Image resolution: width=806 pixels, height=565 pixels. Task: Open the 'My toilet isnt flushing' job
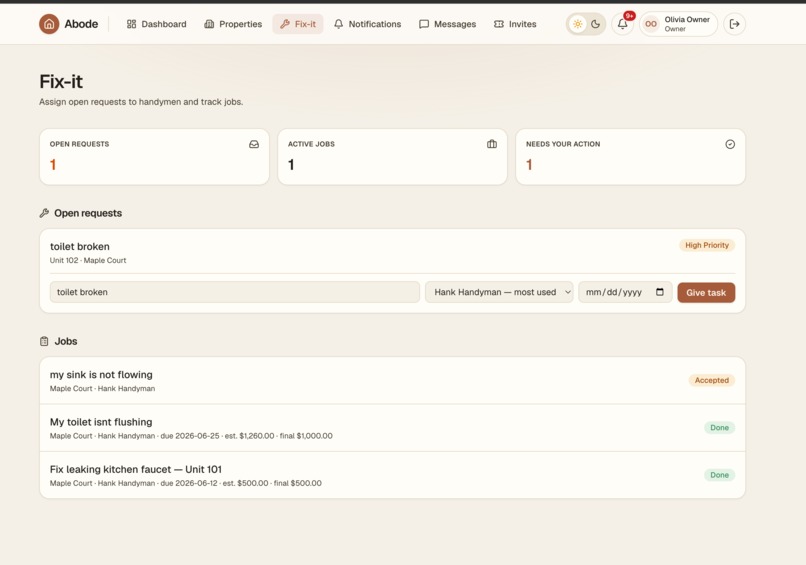coord(392,428)
